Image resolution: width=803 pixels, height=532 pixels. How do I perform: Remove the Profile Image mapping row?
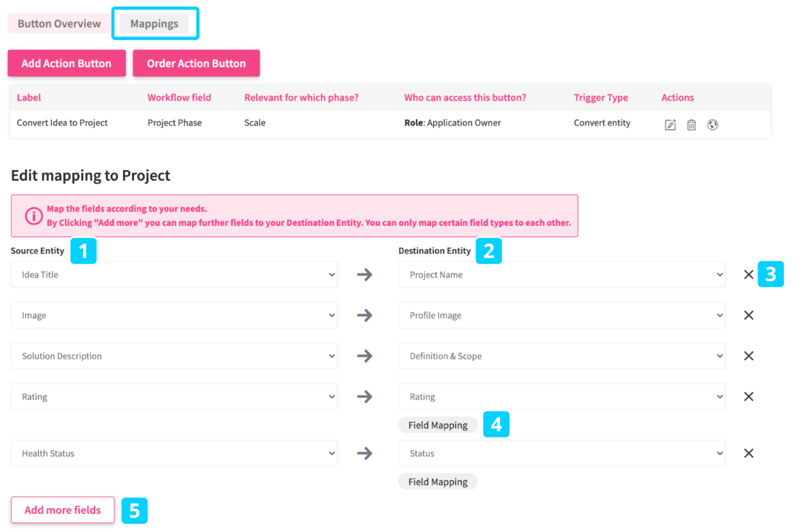(749, 315)
